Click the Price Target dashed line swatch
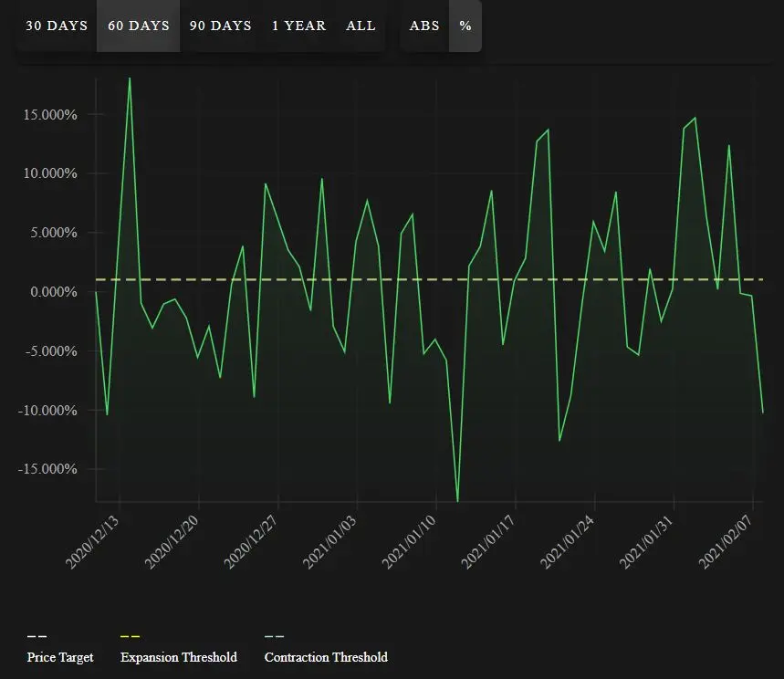Viewport: 784px width, 679px height. [x=37, y=636]
